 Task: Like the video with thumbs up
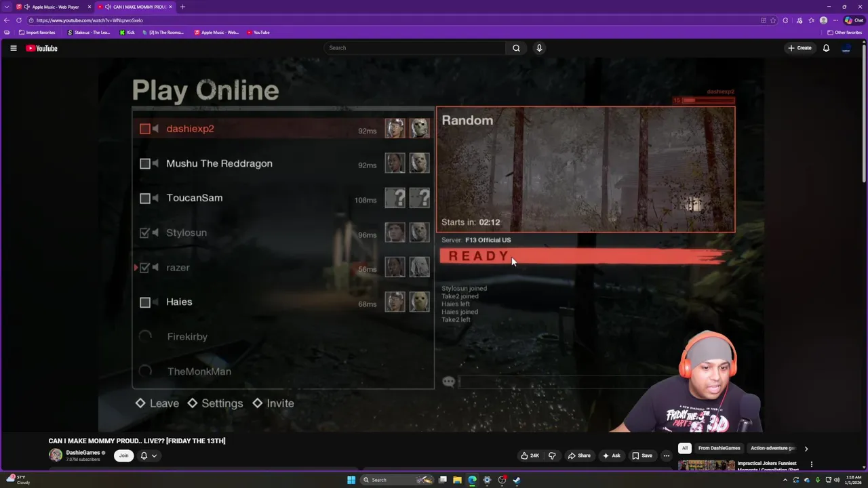tap(530, 455)
